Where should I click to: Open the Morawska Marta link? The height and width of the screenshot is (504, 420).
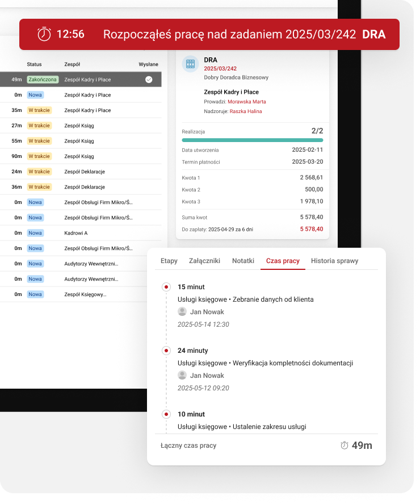tap(246, 102)
